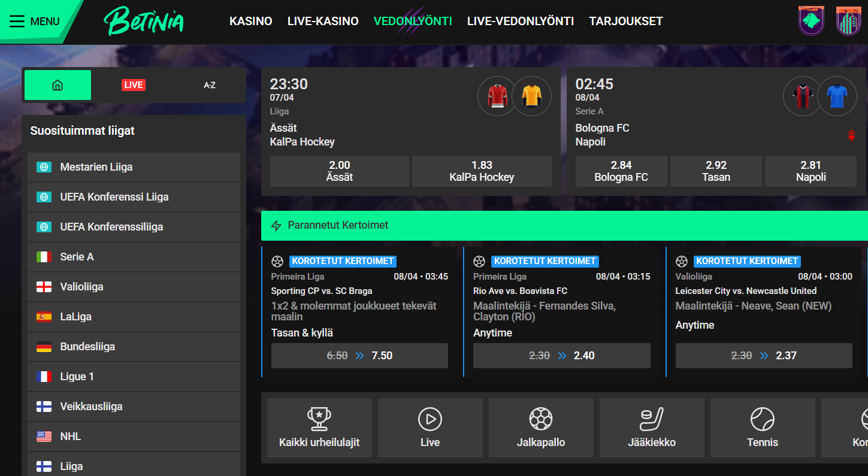Click Bologna striped jersey icon
868x476 pixels.
(803, 96)
